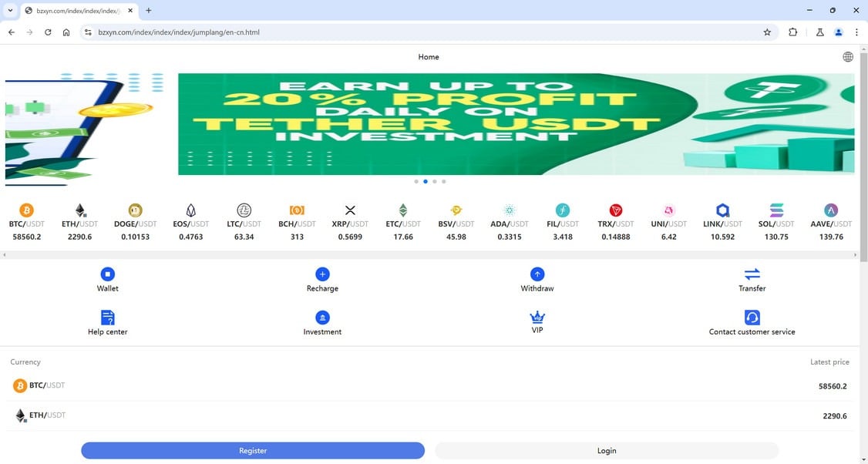Image resolution: width=868 pixels, height=464 pixels.
Task: Select the ETC/USDT ticker icon
Action: click(x=403, y=210)
